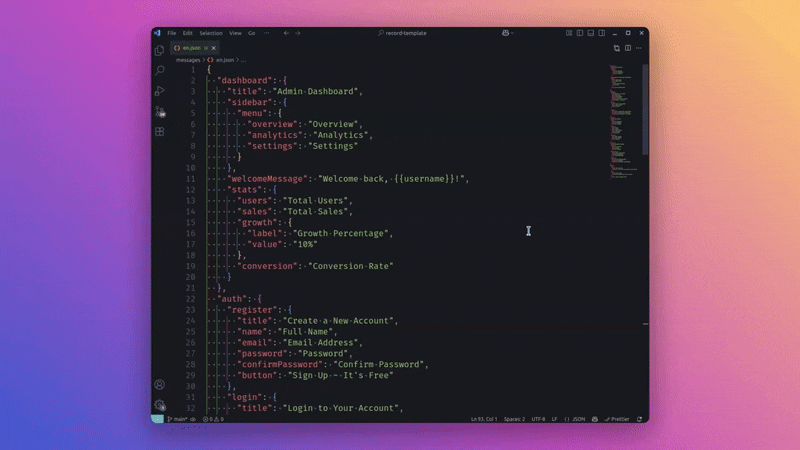Click the open changes icon in editor toolbar
Viewport: 800px width, 450px height.
point(617,48)
